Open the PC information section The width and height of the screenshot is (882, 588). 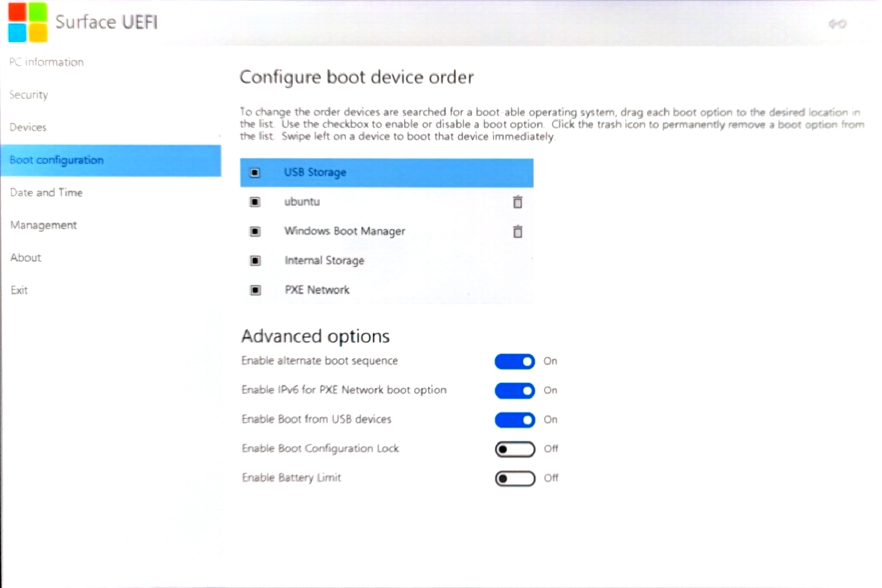[46, 62]
